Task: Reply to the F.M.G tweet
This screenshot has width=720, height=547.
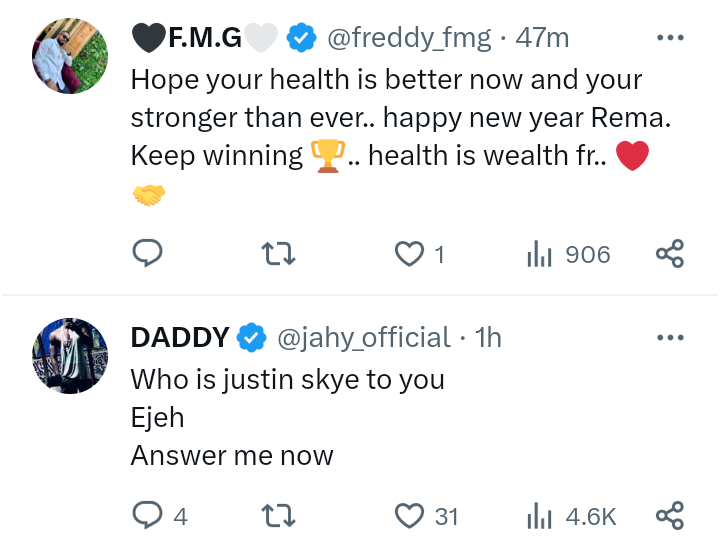Action: tap(147, 255)
